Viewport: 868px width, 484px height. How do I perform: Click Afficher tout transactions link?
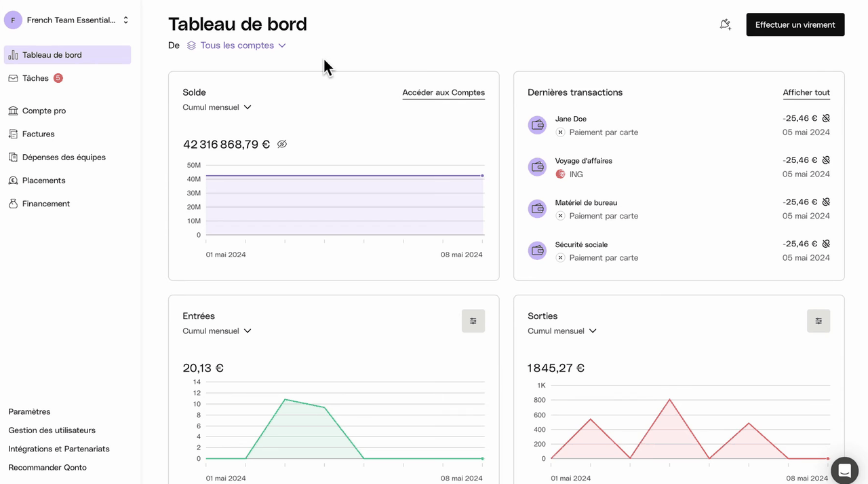point(806,92)
